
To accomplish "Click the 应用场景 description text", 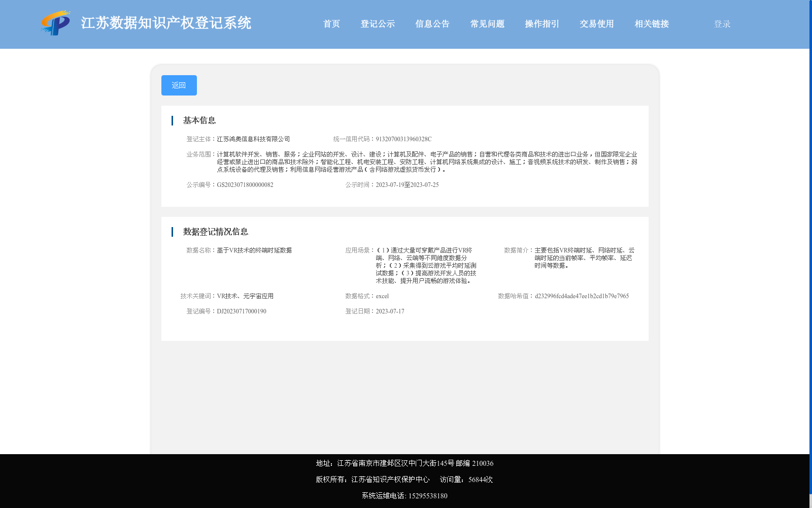I will pos(426,266).
